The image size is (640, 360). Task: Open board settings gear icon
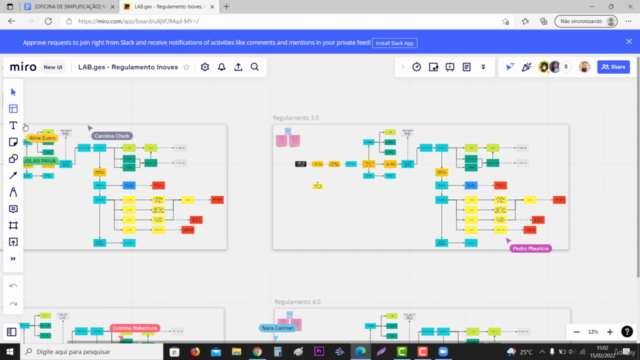tap(205, 67)
